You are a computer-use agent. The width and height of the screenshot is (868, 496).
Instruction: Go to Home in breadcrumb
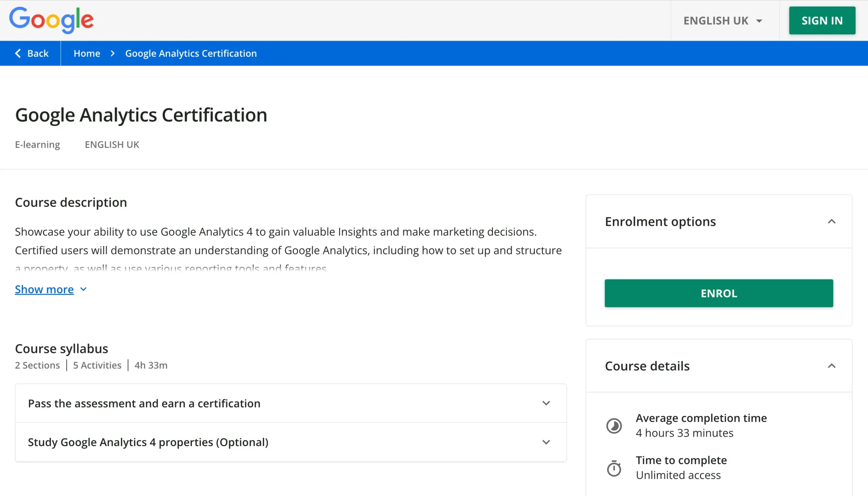coord(87,54)
